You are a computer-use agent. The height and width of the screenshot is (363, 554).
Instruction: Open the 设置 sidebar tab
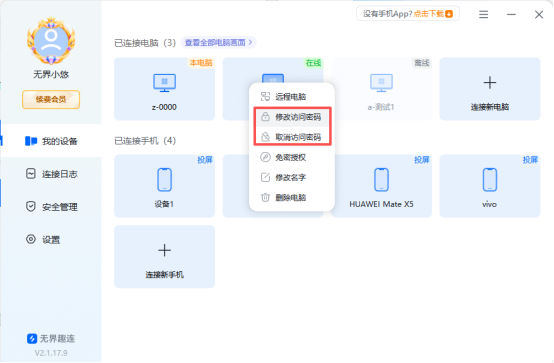click(51, 240)
